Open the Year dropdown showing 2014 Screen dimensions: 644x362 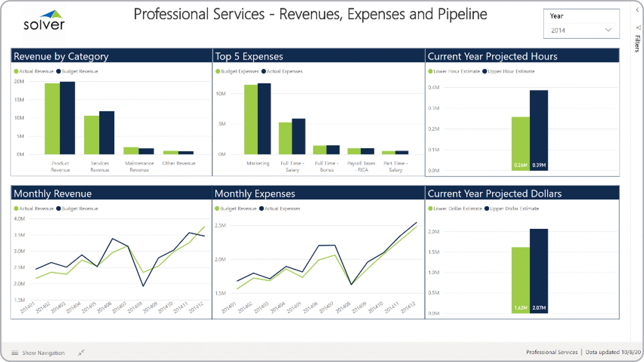tap(581, 30)
